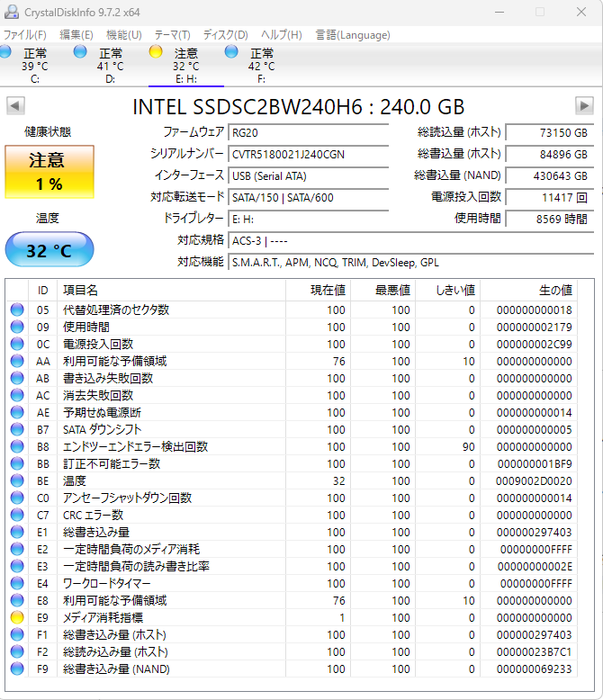Click the yellow icon beside メディア消耗指標
The width and height of the screenshot is (603, 700).
tap(17, 617)
